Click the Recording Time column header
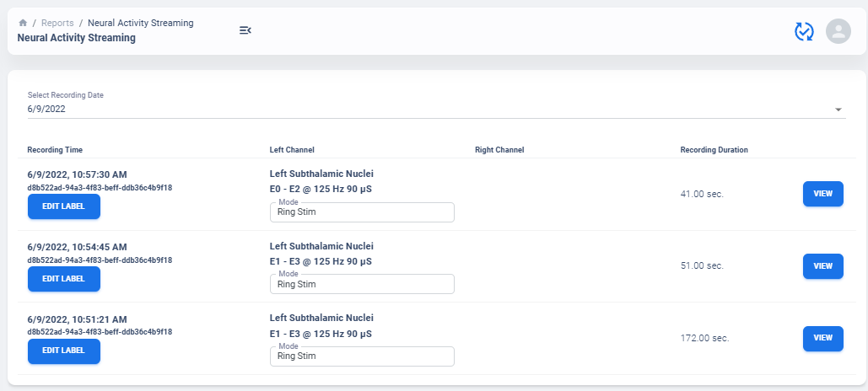The height and width of the screenshot is (391, 868). click(55, 150)
